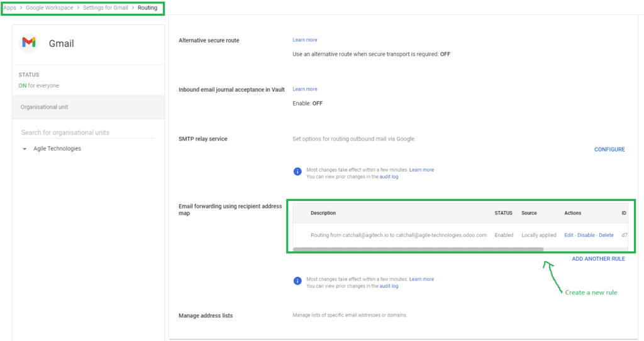Click the Search for organisational units field

[87, 133]
